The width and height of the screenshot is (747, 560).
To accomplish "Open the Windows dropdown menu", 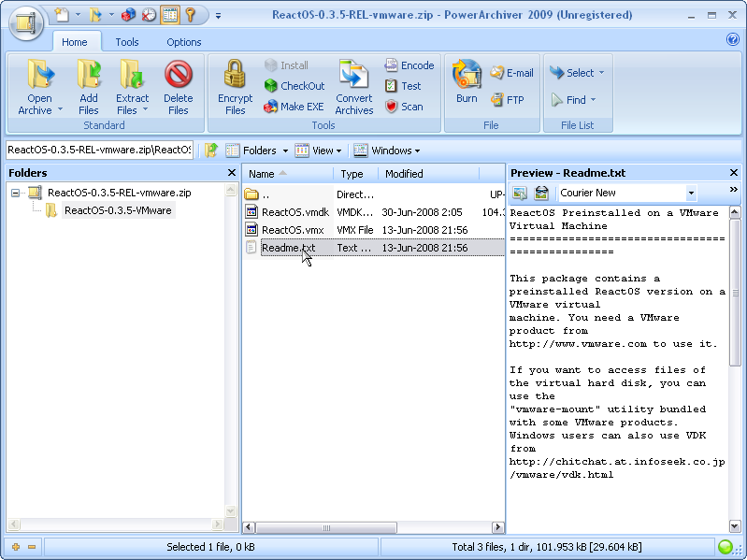I will tap(387, 151).
